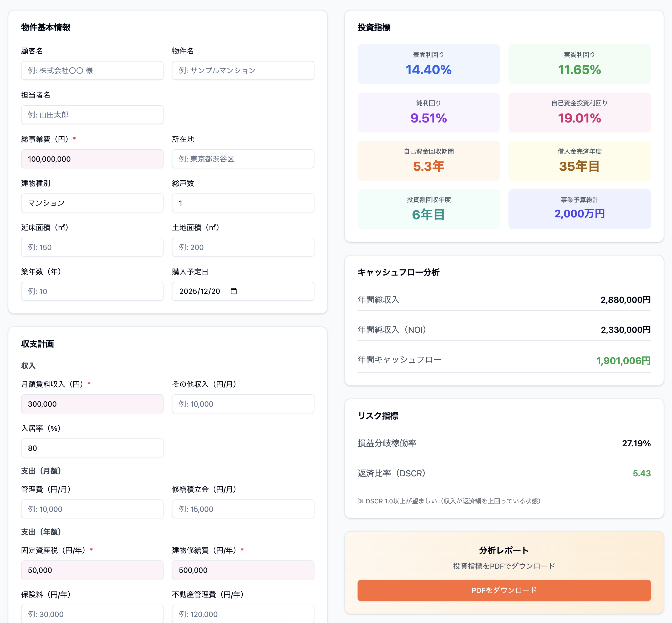Focus the 延床面積 input field
The image size is (672, 623).
(x=92, y=247)
